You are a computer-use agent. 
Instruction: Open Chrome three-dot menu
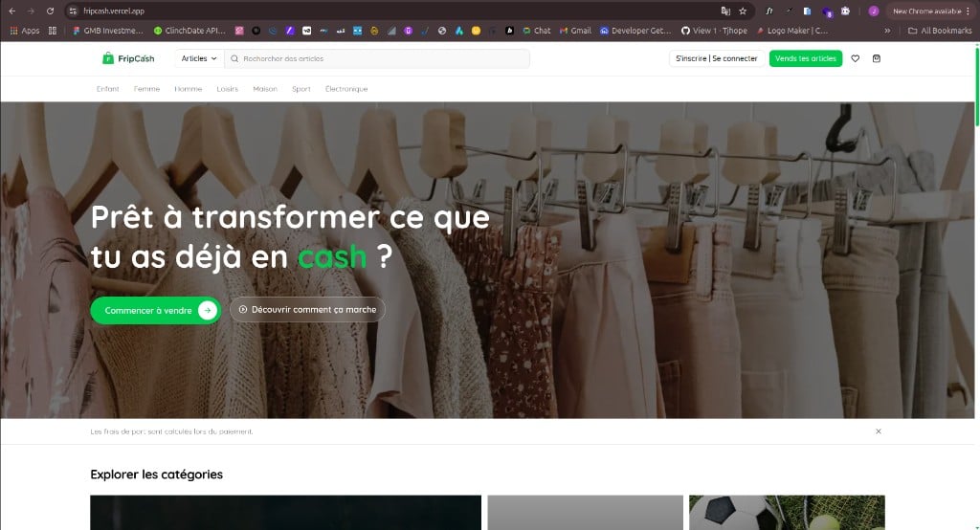pyautogui.click(x=969, y=11)
